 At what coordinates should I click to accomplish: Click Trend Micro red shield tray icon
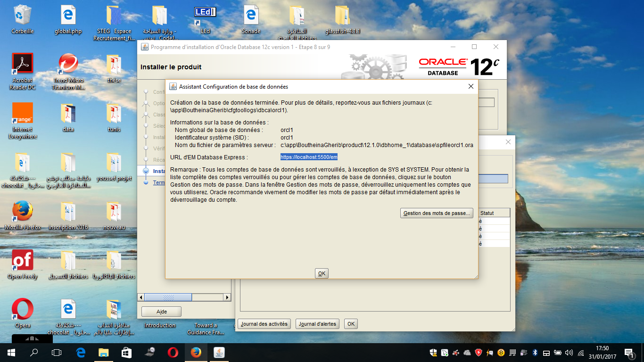tap(479, 353)
